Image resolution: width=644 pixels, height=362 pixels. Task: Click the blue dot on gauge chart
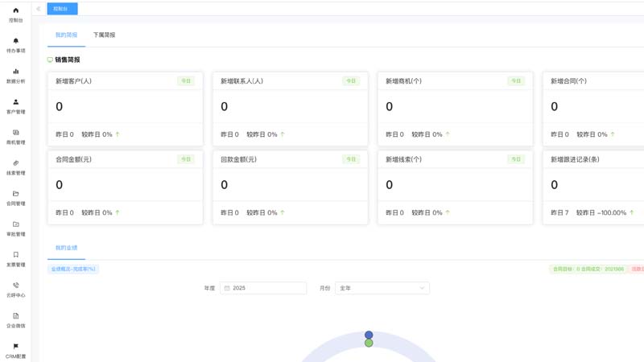pos(369,335)
